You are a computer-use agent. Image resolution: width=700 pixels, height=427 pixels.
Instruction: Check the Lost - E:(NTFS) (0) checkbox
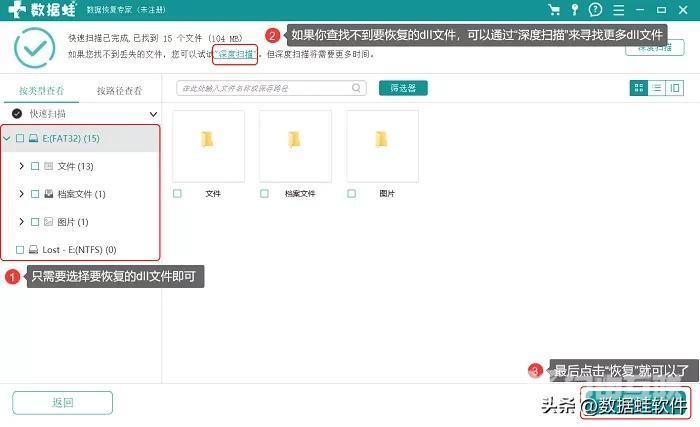click(20, 250)
